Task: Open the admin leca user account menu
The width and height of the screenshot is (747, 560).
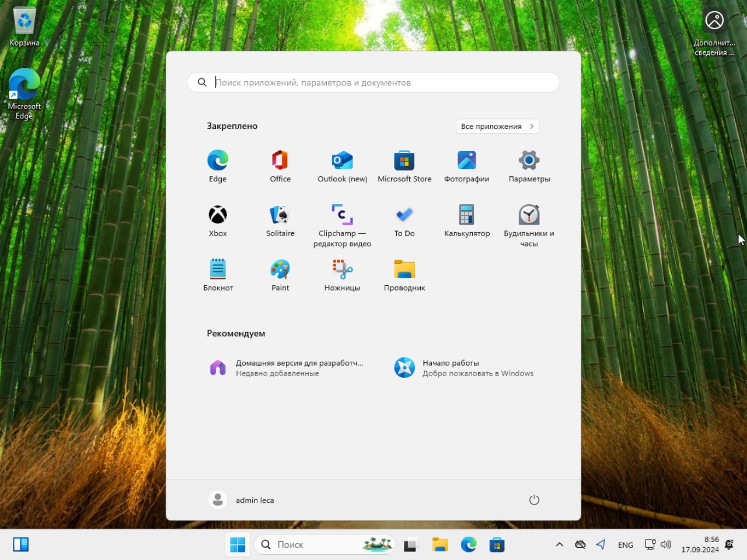Action: (x=242, y=500)
